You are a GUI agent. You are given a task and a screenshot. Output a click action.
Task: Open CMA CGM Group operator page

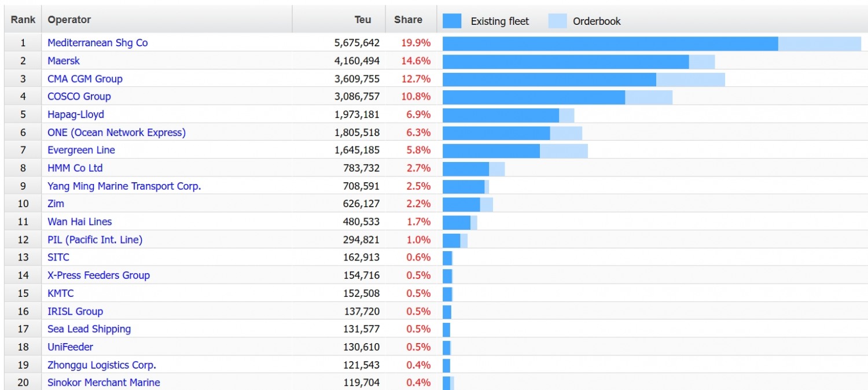(x=85, y=79)
